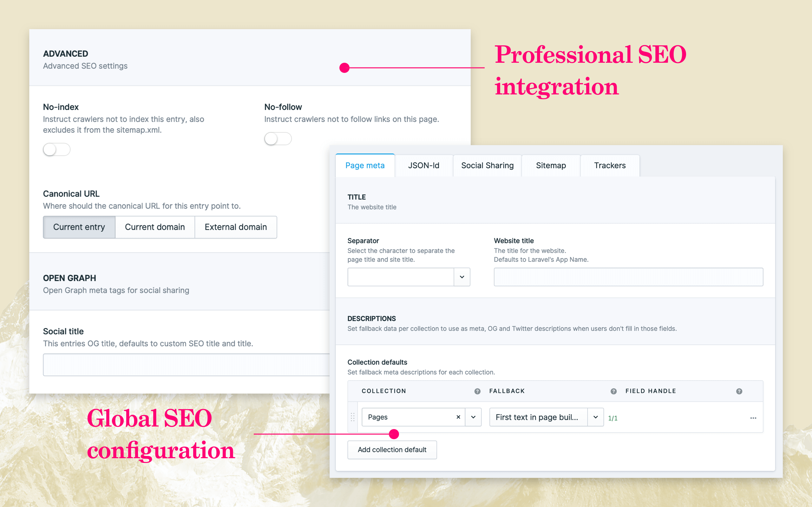Click Add collection default button

coord(392,450)
